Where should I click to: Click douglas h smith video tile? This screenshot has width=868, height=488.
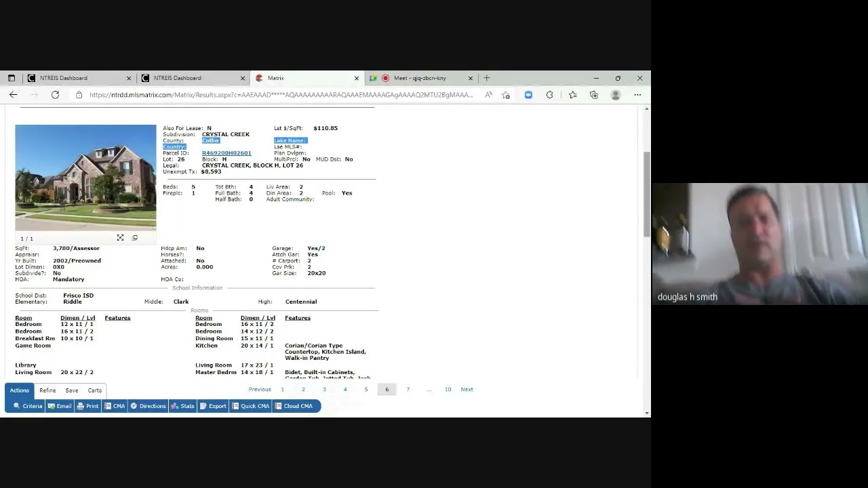click(759, 244)
